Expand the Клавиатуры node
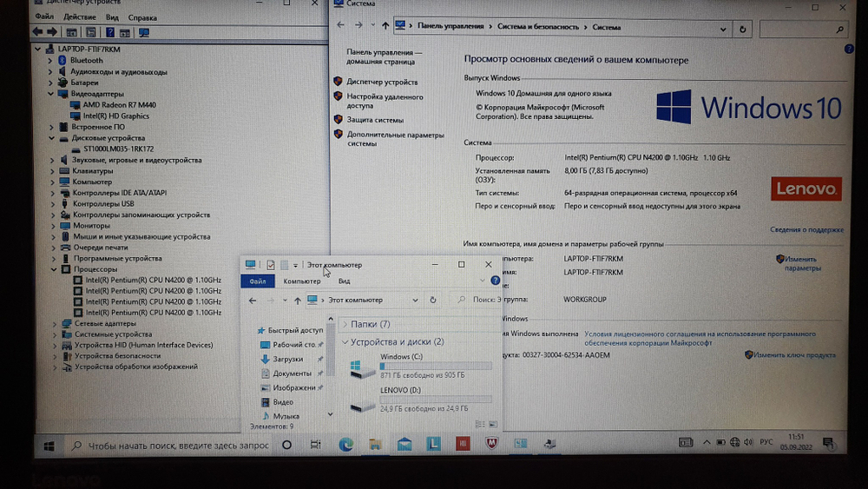Screen dimensions: 868x489 (53, 171)
